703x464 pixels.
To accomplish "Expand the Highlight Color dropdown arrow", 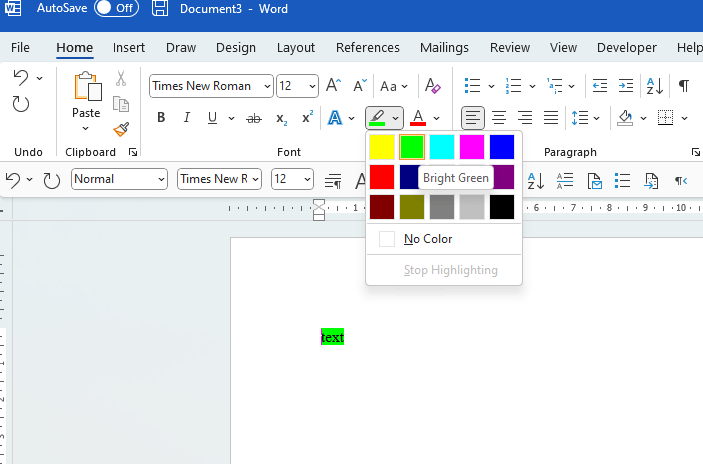I will click(395, 118).
